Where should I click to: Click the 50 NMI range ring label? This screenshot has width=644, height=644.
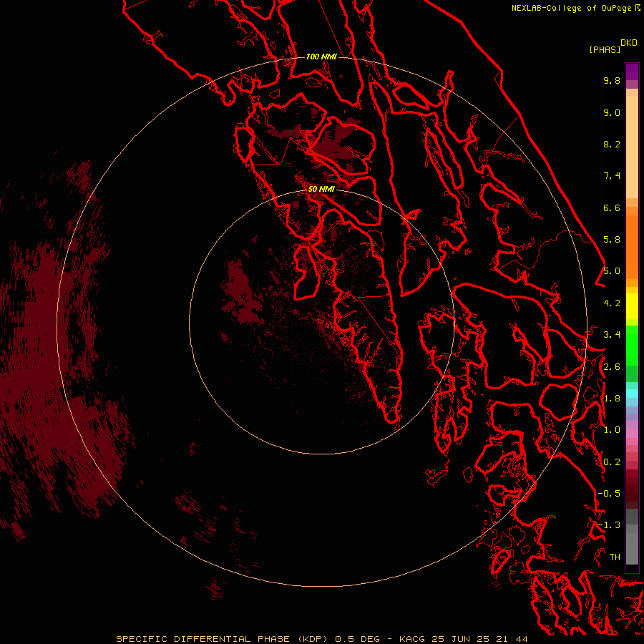click(321, 189)
